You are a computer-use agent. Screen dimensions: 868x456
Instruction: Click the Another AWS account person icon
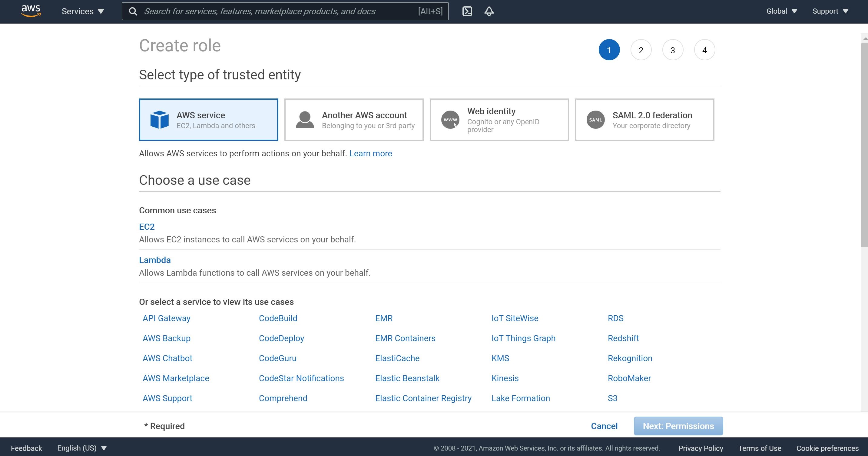[305, 120]
